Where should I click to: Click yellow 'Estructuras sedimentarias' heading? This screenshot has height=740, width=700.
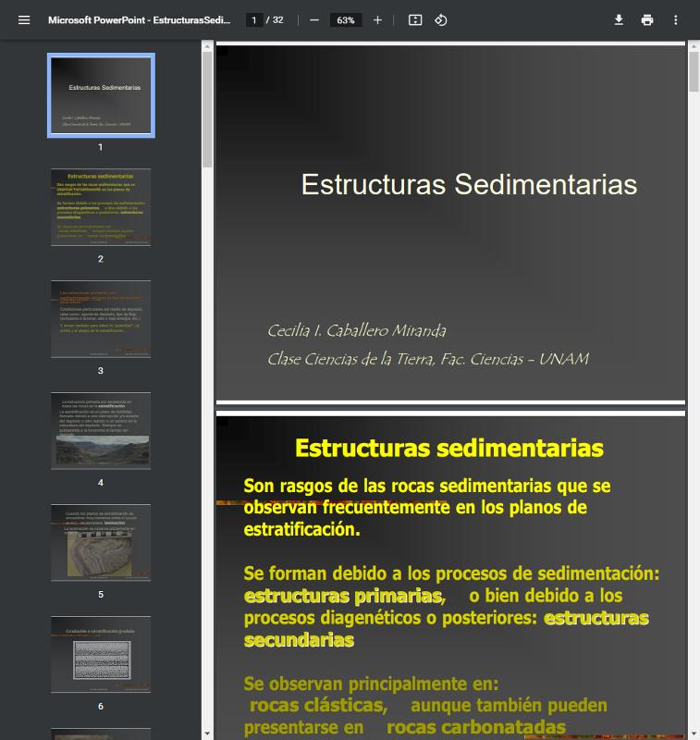[x=449, y=448]
